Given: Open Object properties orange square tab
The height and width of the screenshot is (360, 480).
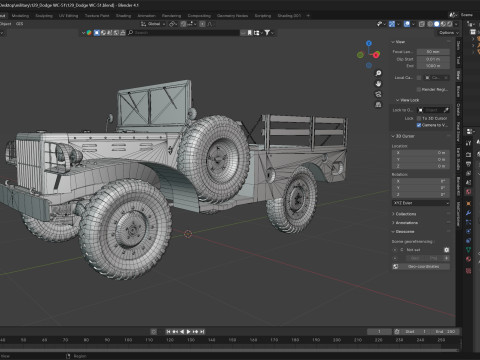Looking at the screenshot, I should (x=468, y=203).
